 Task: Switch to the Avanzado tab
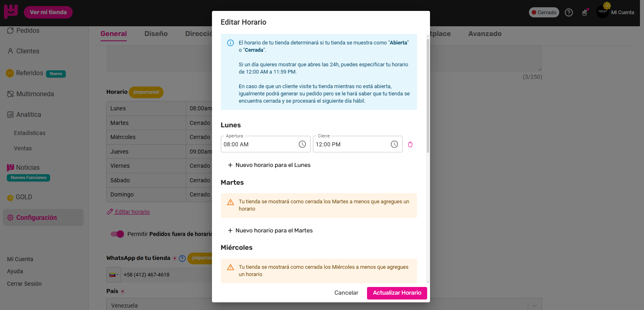485,34
